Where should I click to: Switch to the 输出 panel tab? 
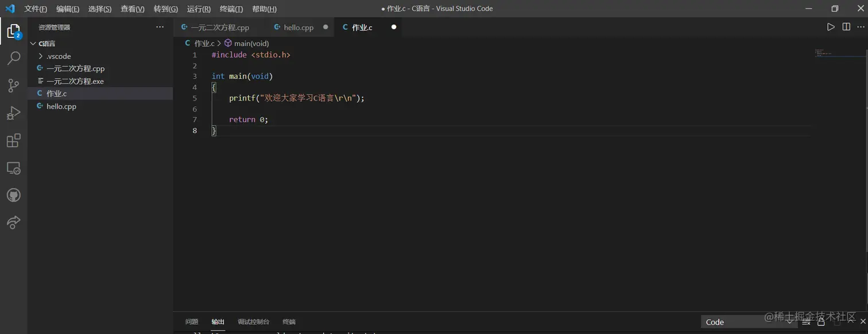[218, 322]
